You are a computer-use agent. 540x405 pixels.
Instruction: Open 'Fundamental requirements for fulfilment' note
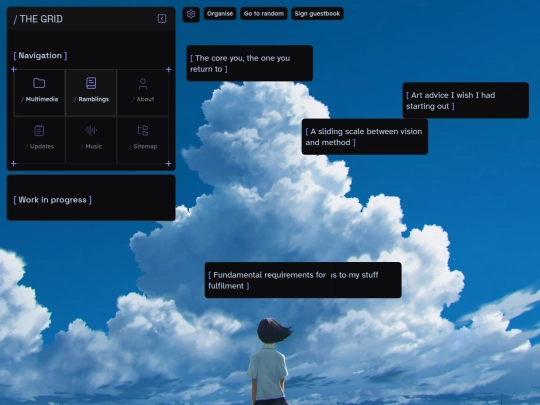[267, 280]
